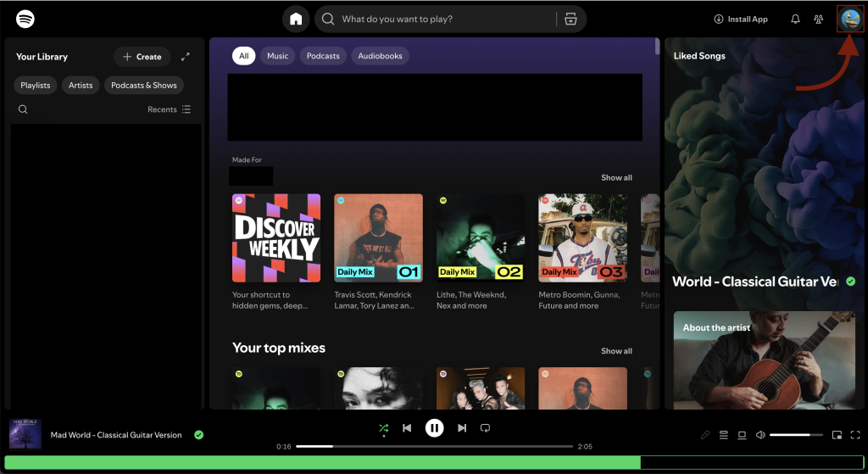Click Travis Scott, Kendrick Lamar description

click(x=374, y=300)
